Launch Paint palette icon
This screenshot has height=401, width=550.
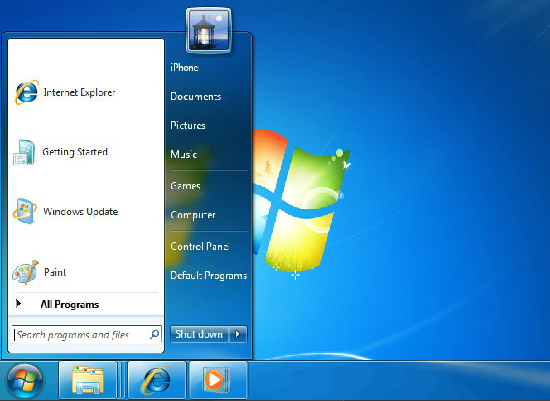[25, 272]
